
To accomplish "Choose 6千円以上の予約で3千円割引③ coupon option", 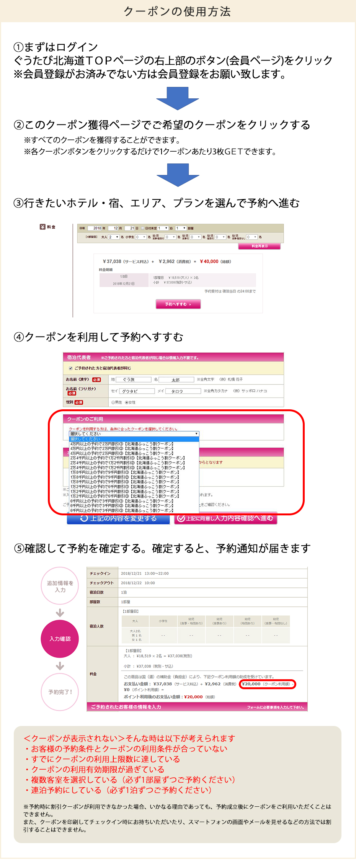I will (x=122, y=510).
